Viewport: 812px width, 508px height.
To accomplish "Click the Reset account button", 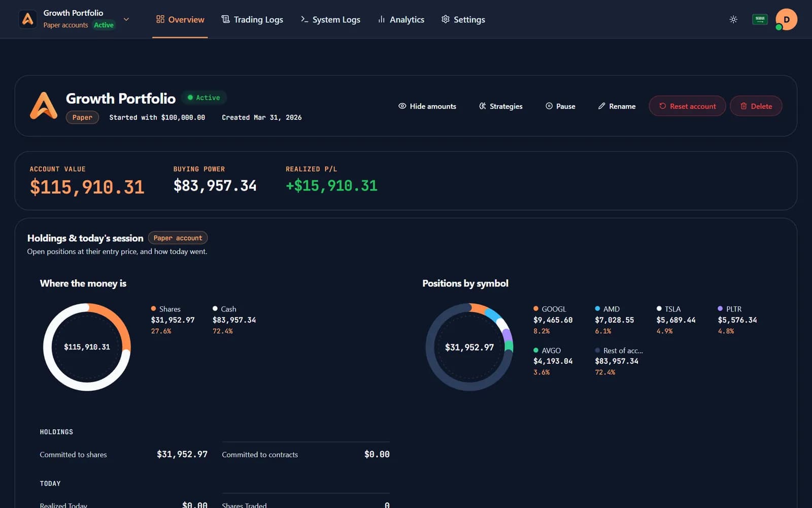I will [687, 106].
